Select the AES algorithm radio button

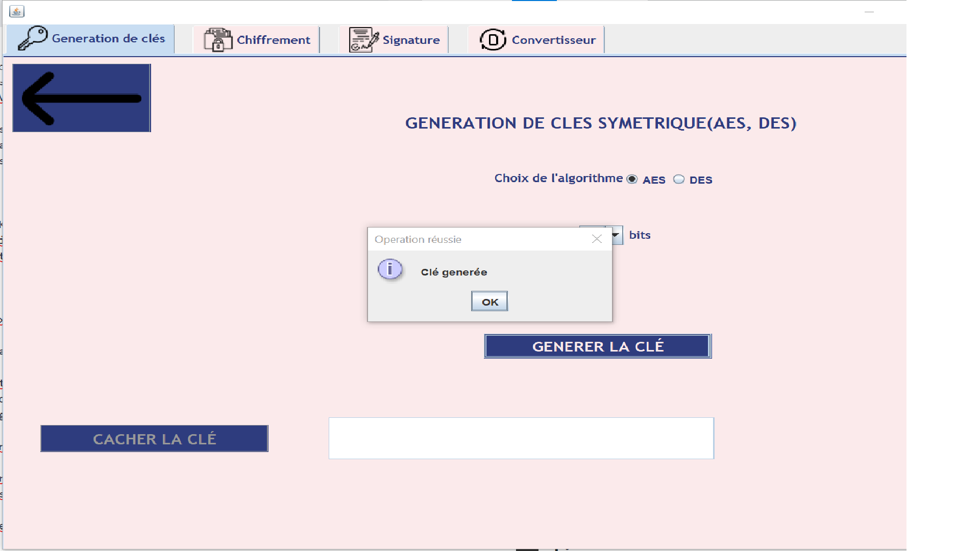[x=632, y=179]
